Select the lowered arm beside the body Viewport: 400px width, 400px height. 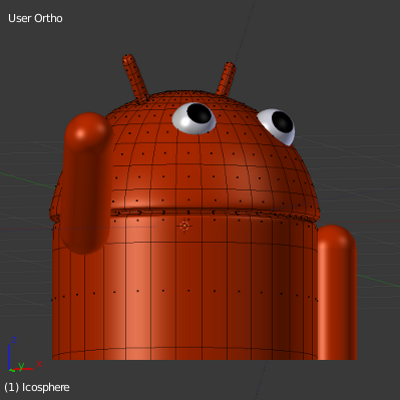pyautogui.click(x=337, y=293)
